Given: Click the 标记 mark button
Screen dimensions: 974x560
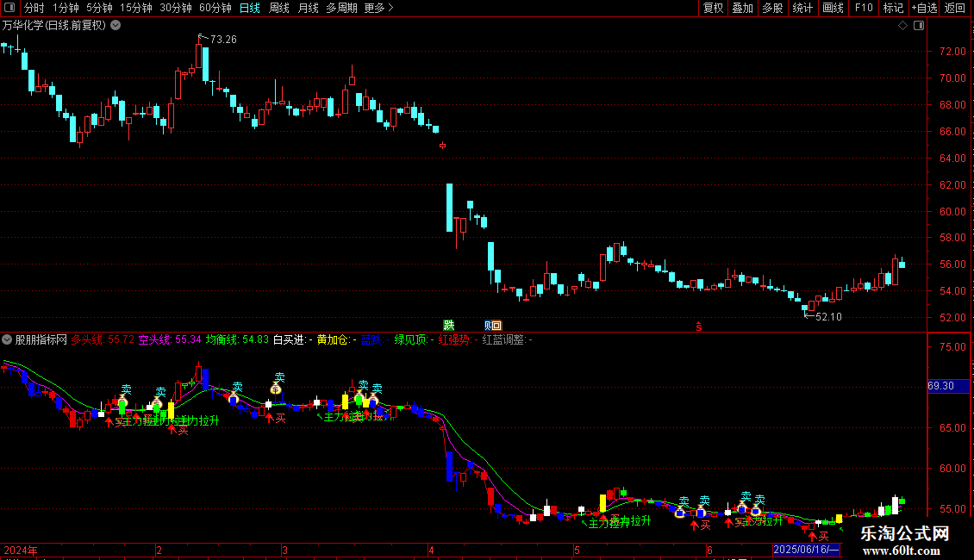Looking at the screenshot, I should click(893, 8).
